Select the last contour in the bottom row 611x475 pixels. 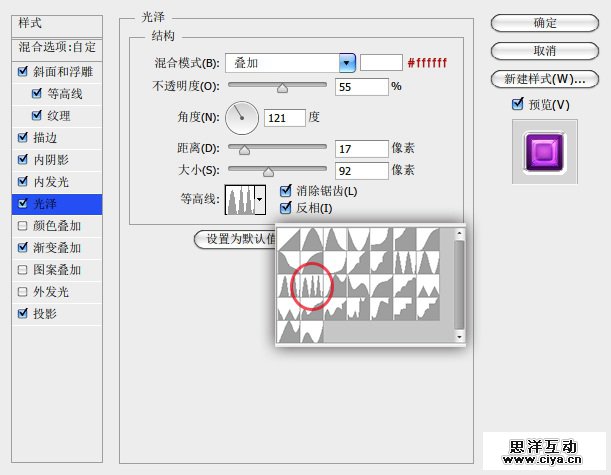(312, 332)
